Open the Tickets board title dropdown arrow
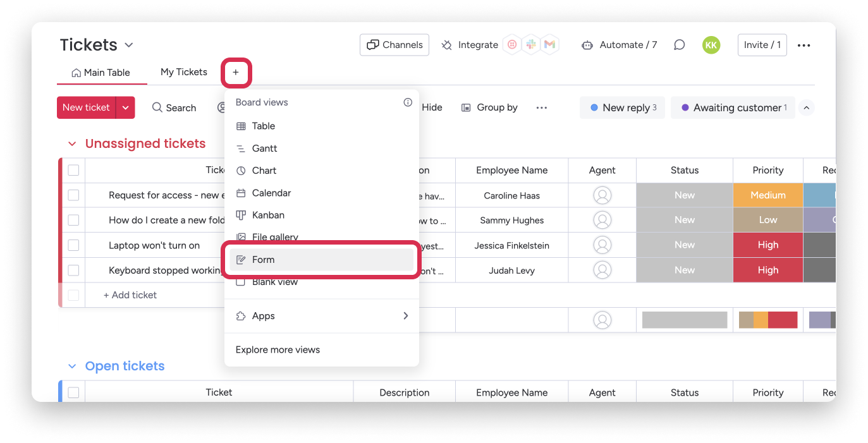This screenshot has height=443, width=868. tap(129, 45)
